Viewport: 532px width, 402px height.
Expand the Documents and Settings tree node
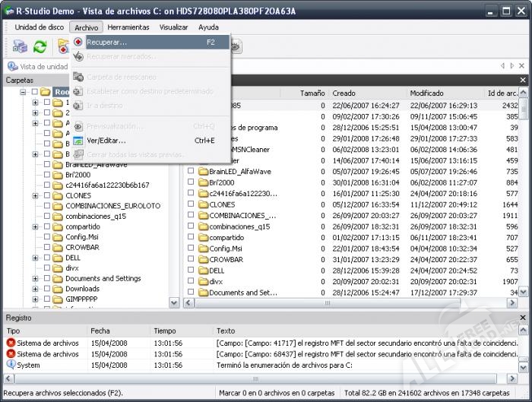point(35,278)
